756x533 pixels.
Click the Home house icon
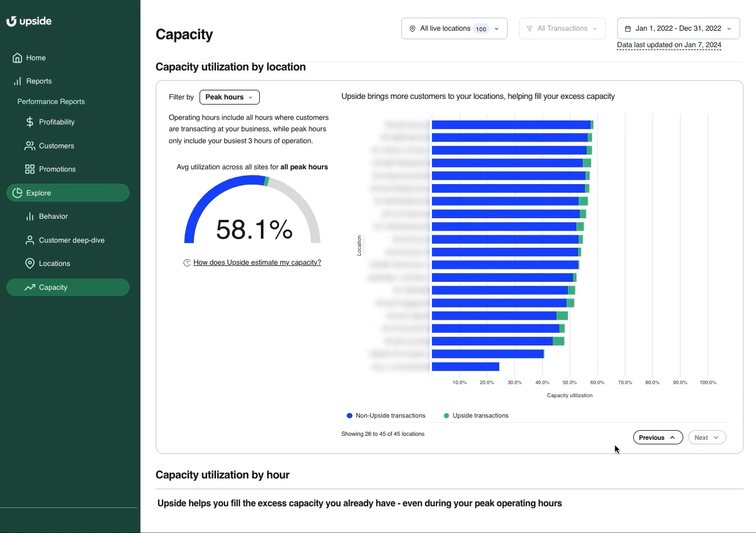pos(18,58)
